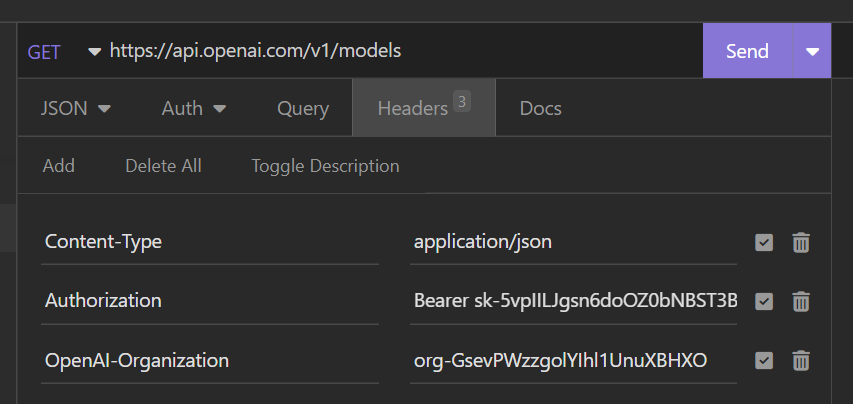Switch to the Docs tab
This screenshot has height=404, width=853.
pos(540,109)
